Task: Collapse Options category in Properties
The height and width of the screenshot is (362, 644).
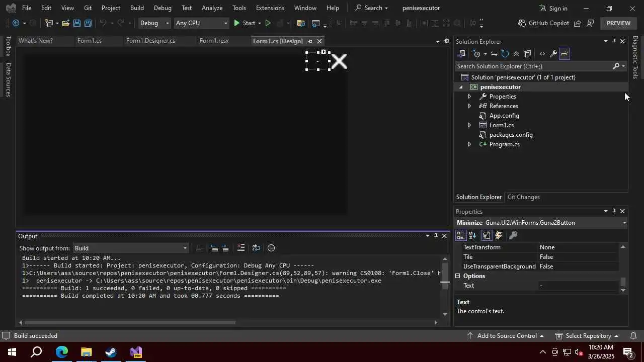Action: tap(458, 276)
